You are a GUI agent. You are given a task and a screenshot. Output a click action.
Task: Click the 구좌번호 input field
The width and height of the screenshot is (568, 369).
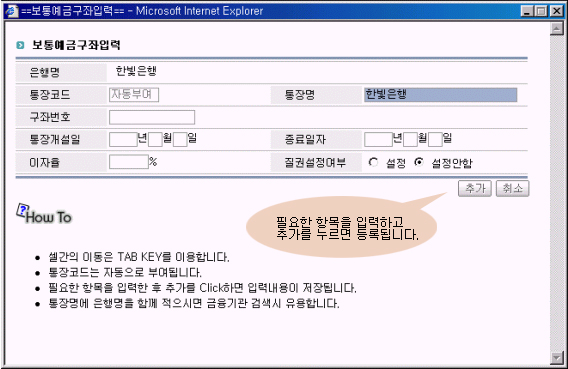[152, 117]
